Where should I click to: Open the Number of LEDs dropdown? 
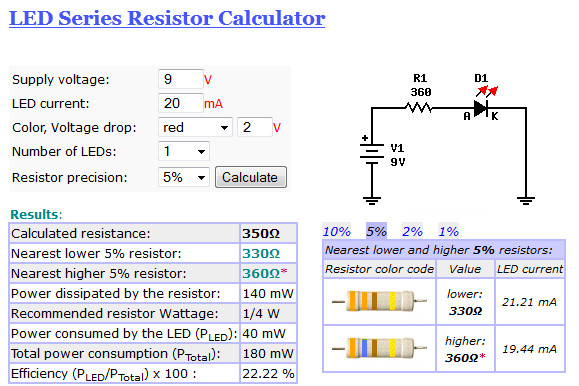(x=184, y=151)
